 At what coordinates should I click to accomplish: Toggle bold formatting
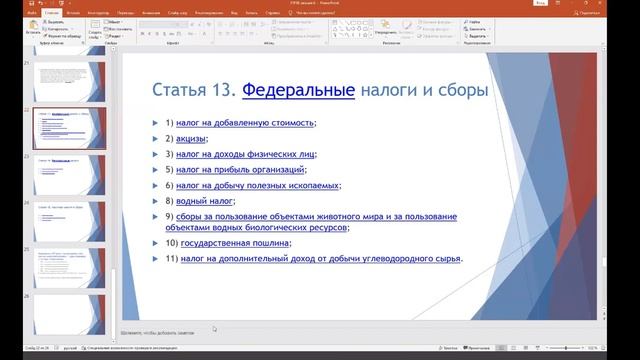click(x=142, y=34)
